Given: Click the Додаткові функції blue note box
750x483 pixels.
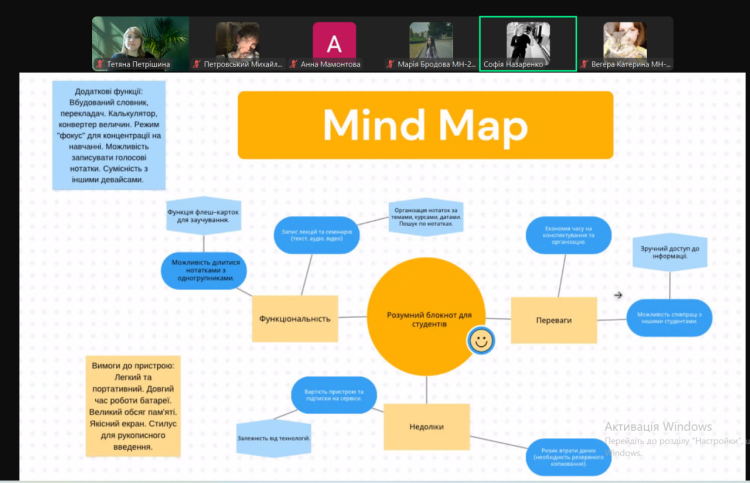Looking at the screenshot, I should 108,136.
